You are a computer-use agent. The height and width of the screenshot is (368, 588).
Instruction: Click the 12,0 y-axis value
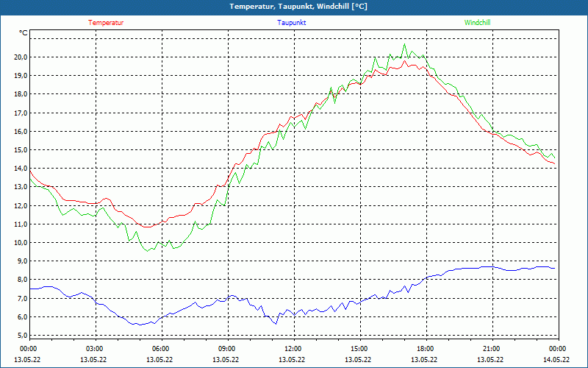point(21,205)
